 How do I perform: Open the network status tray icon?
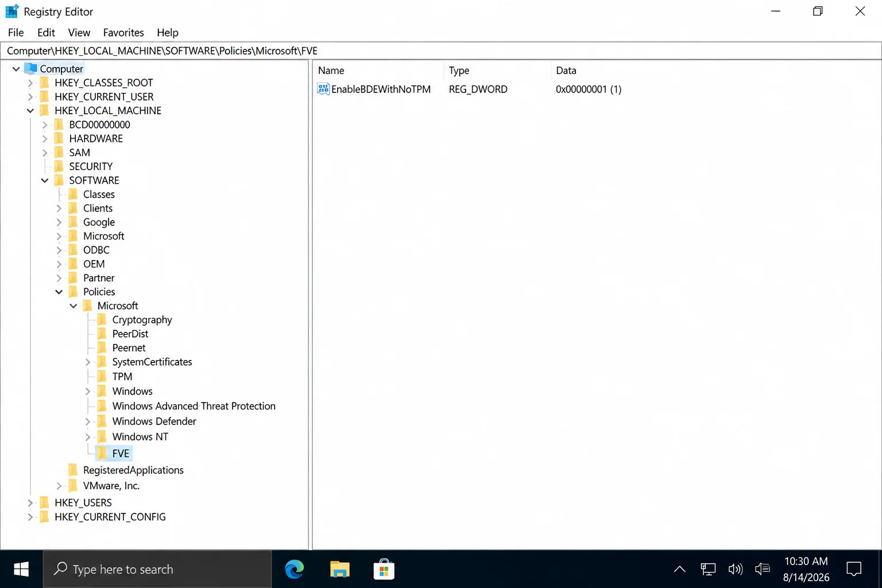[708, 569]
